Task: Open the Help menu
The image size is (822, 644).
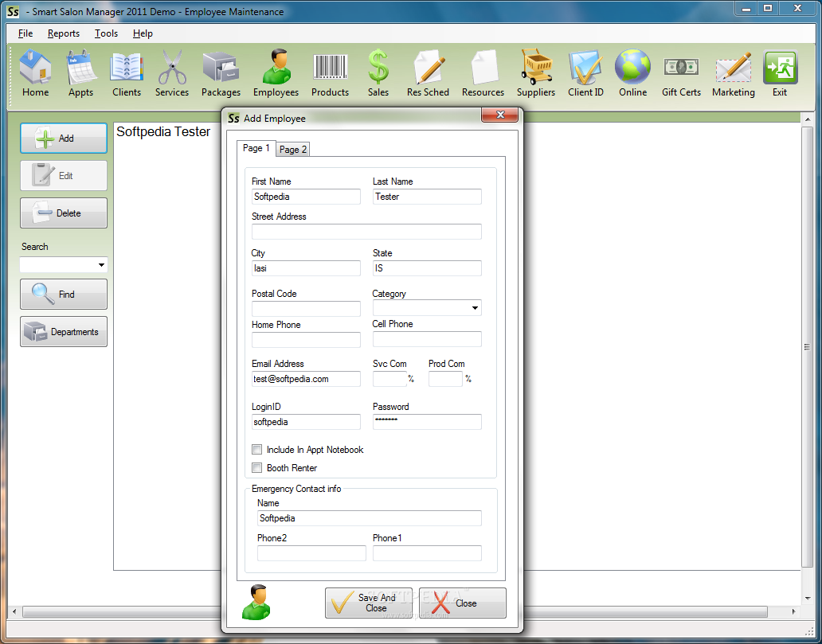Action: click(x=143, y=33)
